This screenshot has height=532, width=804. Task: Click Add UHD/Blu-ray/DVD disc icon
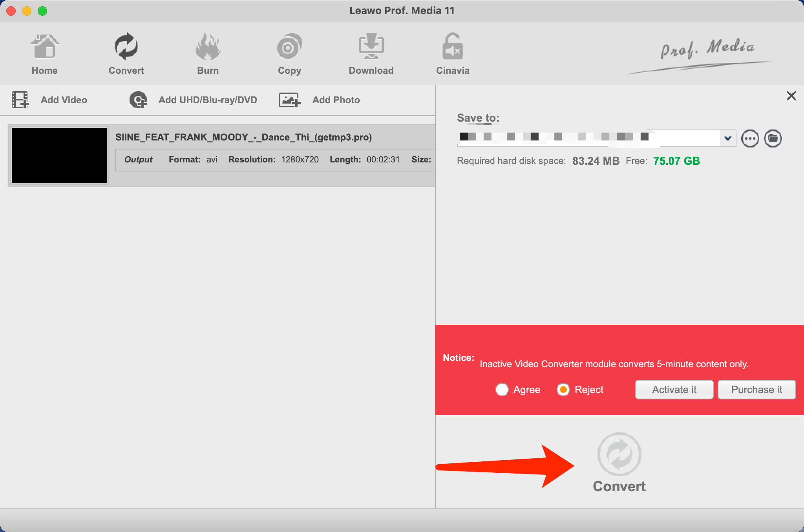coord(138,100)
